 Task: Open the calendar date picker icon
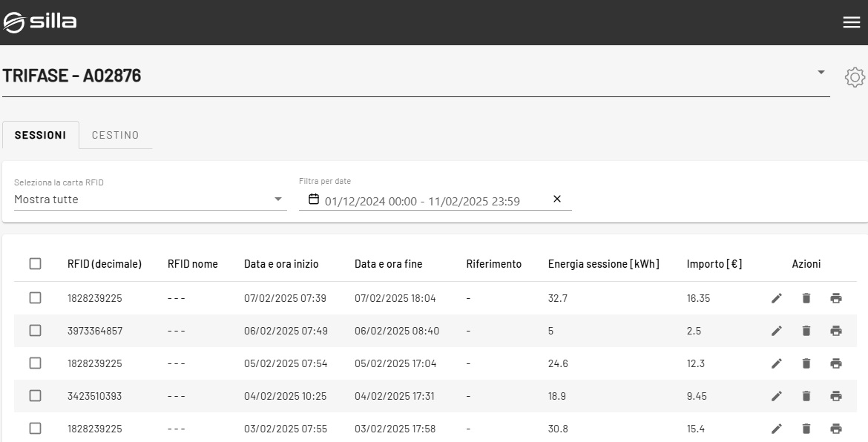313,199
